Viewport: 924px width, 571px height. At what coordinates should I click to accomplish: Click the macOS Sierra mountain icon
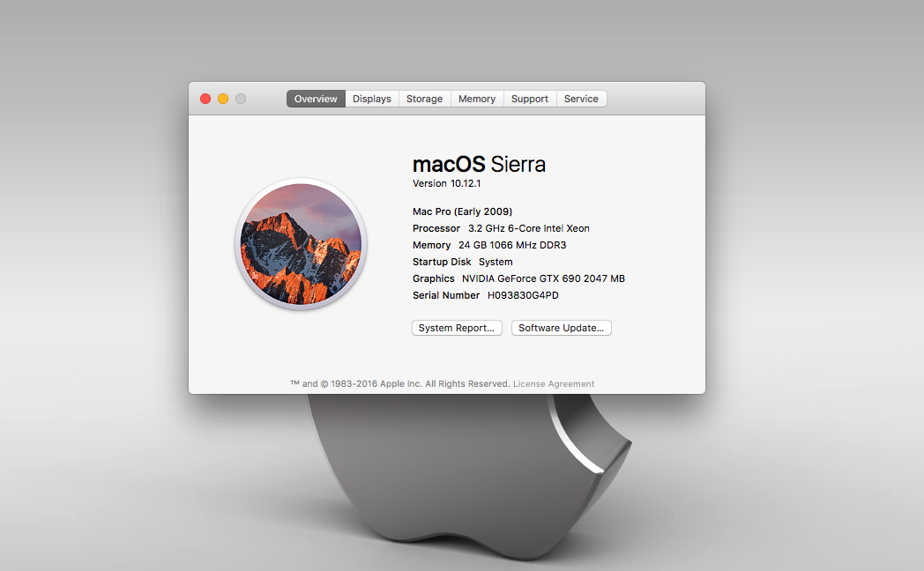click(302, 244)
